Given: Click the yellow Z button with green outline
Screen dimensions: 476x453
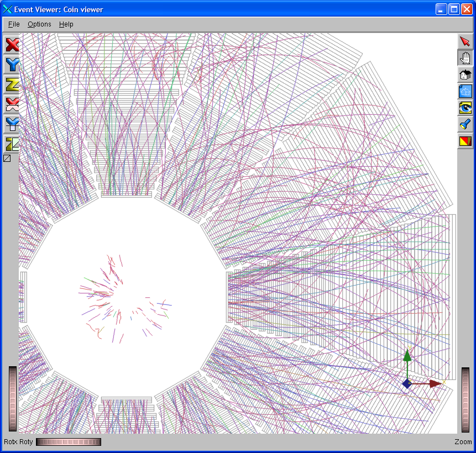Looking at the screenshot, I should tap(12, 144).
